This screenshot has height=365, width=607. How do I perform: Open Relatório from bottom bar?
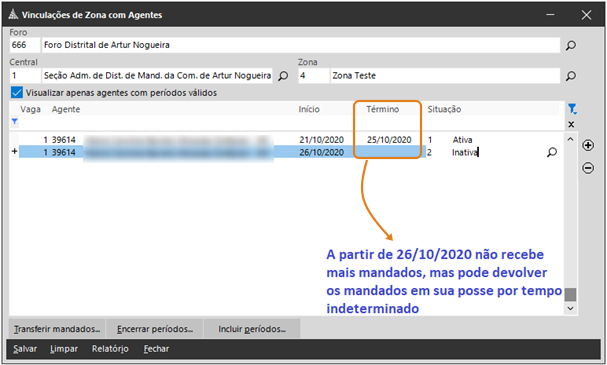click(x=110, y=349)
